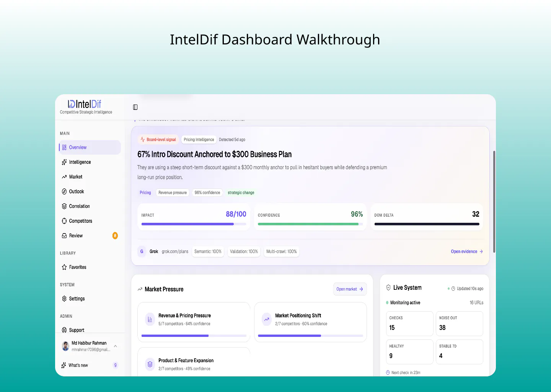
Task: Click the 'Multi-crawl: 100%' chip
Action: coord(281,252)
